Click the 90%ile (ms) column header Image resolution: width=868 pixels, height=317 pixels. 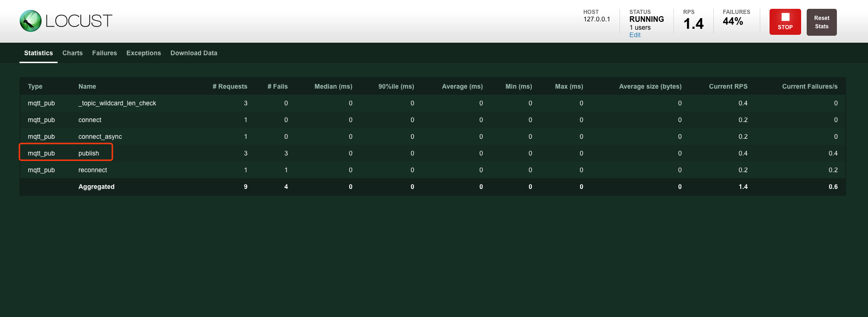click(x=396, y=86)
